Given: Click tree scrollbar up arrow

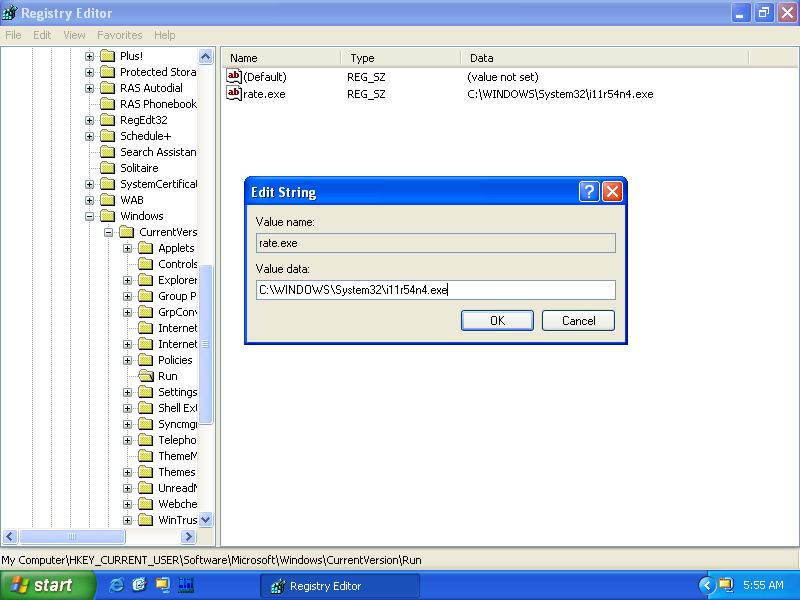Looking at the screenshot, I should [206, 56].
